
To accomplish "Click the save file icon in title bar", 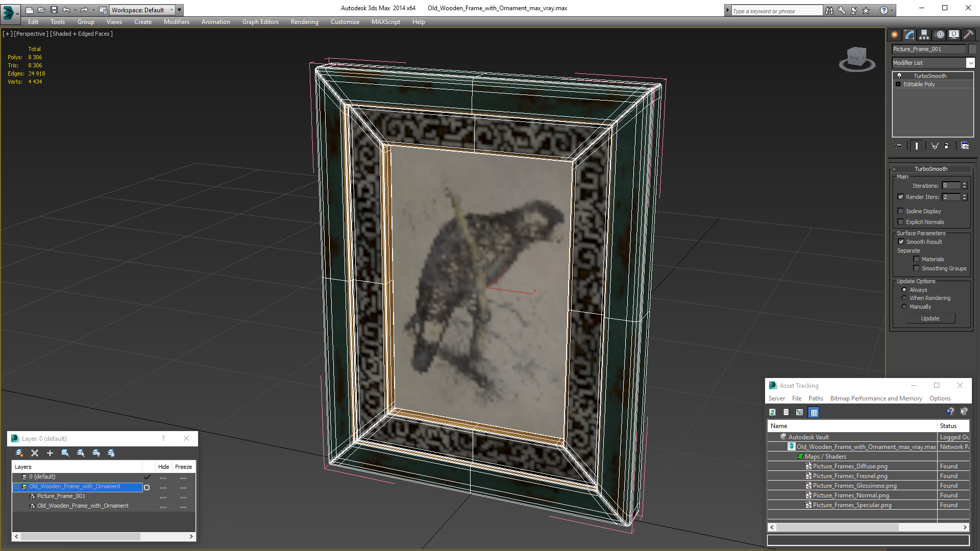I will tap(54, 10).
